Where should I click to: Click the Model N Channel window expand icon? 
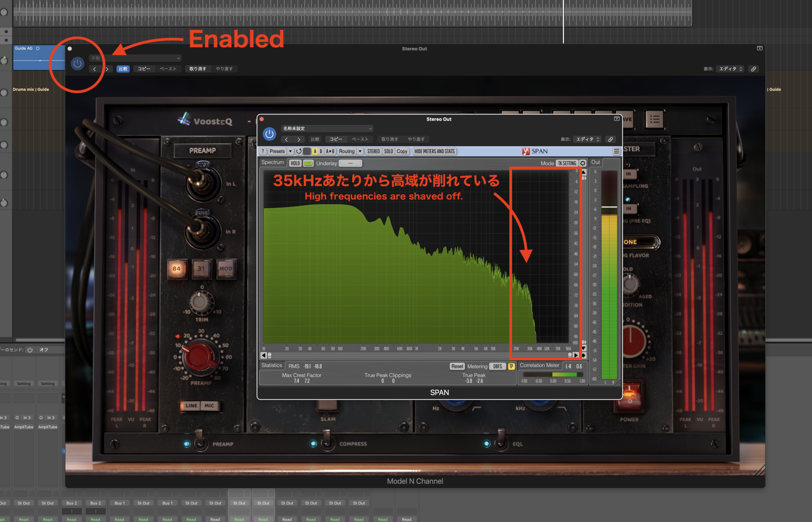[x=760, y=48]
